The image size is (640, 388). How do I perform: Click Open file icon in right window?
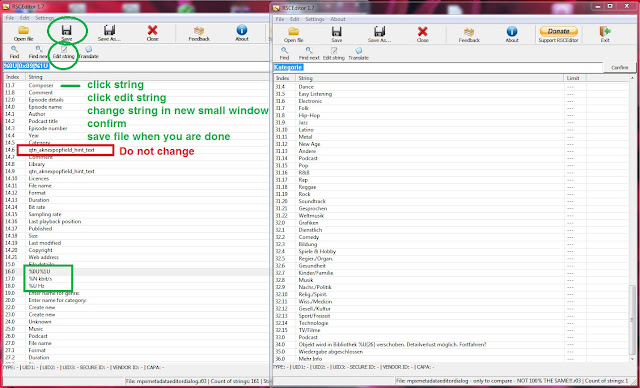[293, 35]
